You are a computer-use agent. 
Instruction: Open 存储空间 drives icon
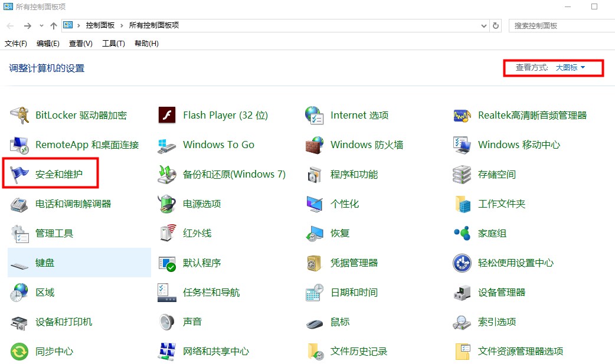tap(462, 175)
